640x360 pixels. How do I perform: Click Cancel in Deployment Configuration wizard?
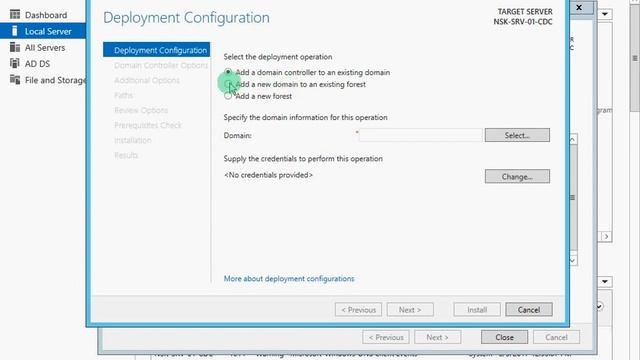[529, 309]
